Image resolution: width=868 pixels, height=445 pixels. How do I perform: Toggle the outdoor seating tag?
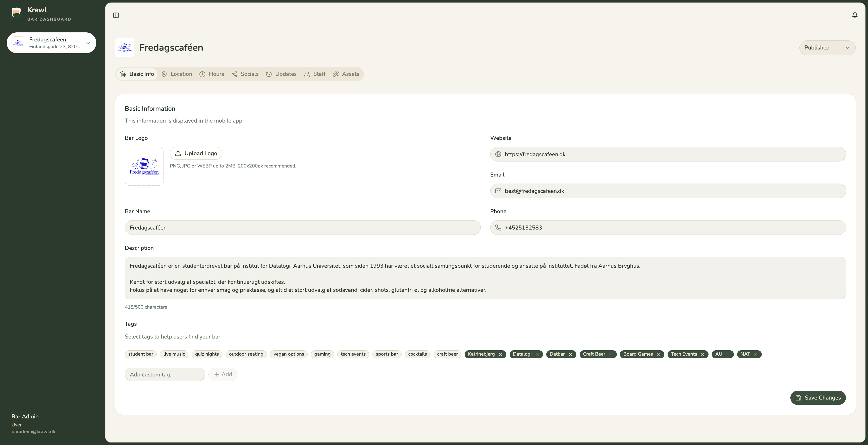246,354
